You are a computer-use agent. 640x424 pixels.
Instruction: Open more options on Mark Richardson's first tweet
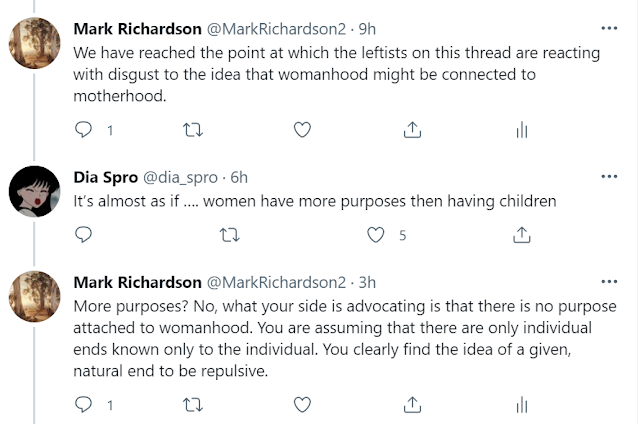[609, 25]
